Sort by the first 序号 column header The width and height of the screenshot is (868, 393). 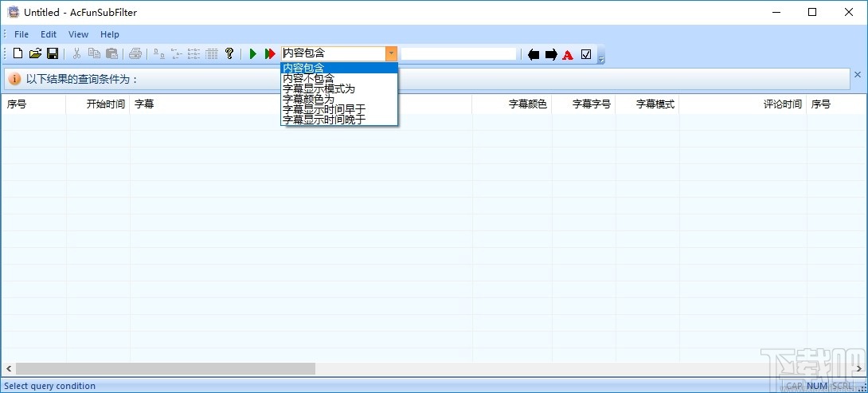pos(33,104)
